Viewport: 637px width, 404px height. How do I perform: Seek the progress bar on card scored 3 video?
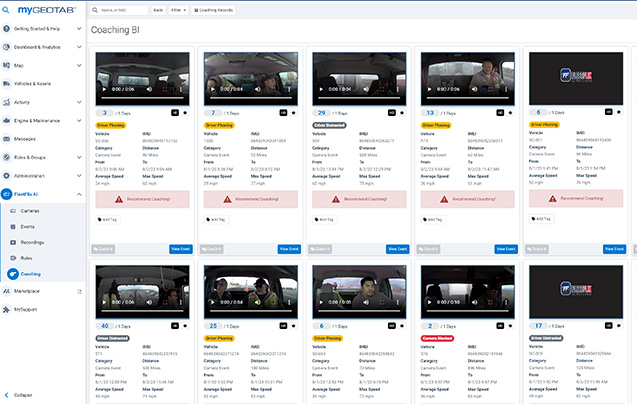[143, 98]
